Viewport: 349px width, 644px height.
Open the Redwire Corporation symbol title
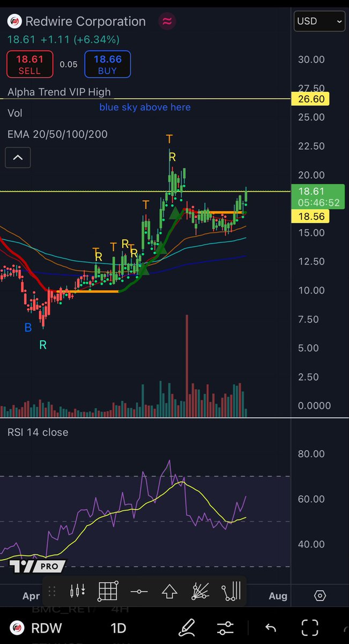click(86, 21)
